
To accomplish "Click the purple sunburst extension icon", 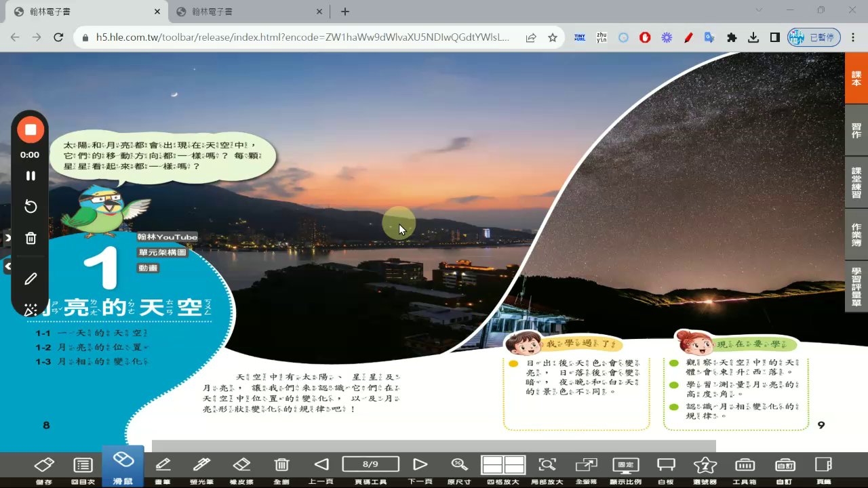I will point(667,38).
